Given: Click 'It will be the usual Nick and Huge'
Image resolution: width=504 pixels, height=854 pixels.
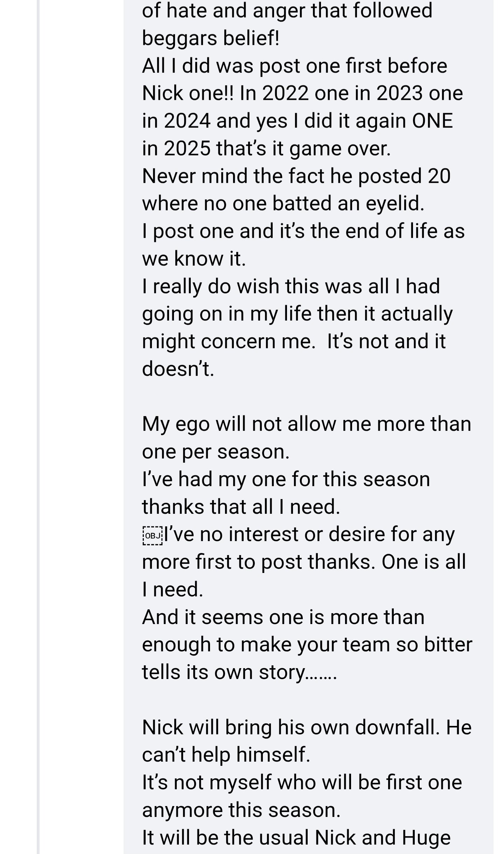Looking at the screenshot, I should tap(296, 837).
